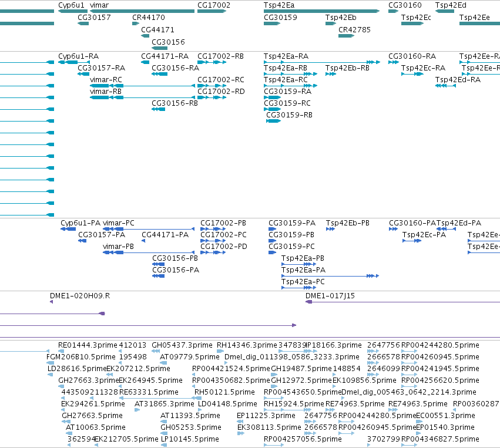Select the Tsp42Eb-RB transcript label
500x448 pixels.
pyautogui.click(x=347, y=68)
